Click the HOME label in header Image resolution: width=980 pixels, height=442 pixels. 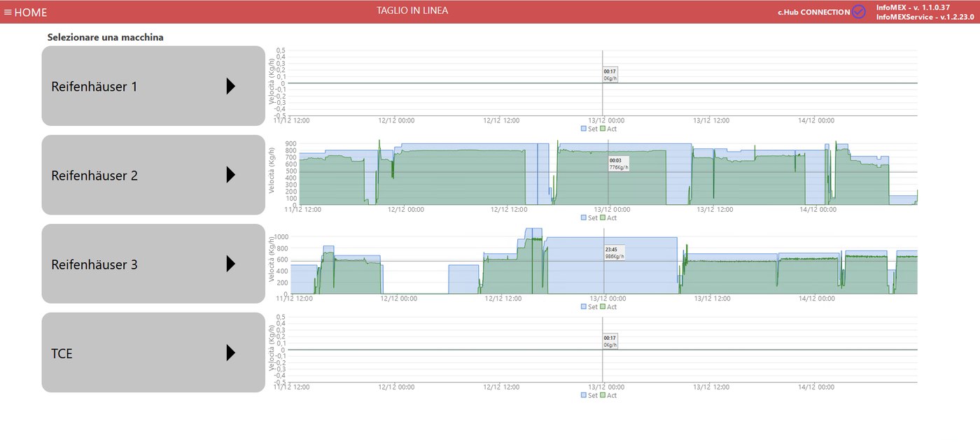(31, 12)
